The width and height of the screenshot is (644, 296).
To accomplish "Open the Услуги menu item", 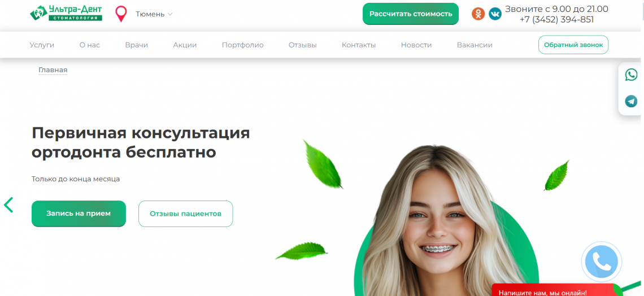I will point(42,45).
